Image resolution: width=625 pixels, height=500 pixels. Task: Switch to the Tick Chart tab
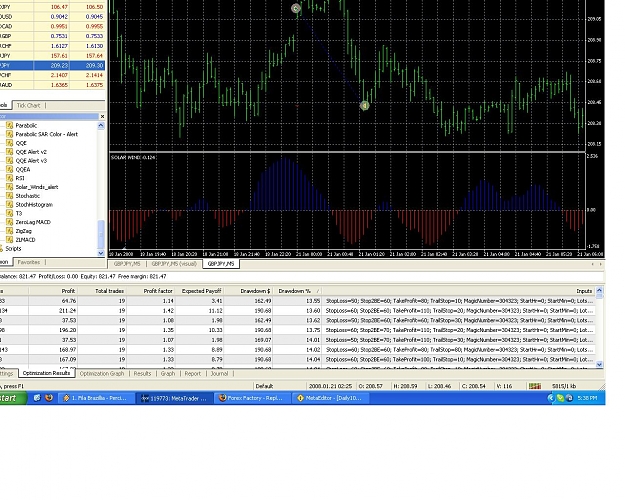pos(28,105)
